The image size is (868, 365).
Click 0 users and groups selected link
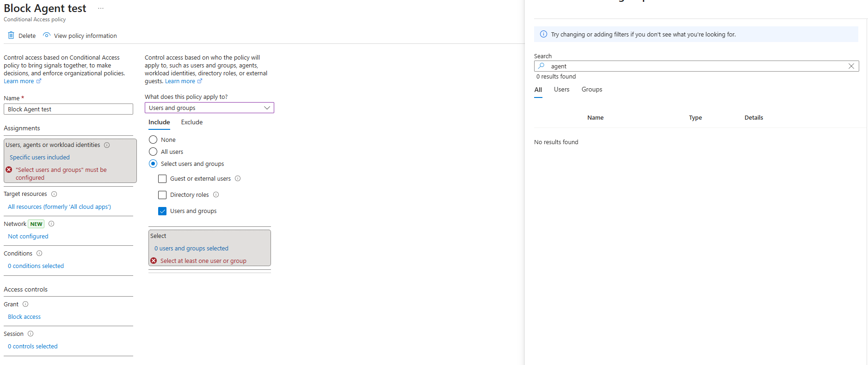tap(191, 249)
